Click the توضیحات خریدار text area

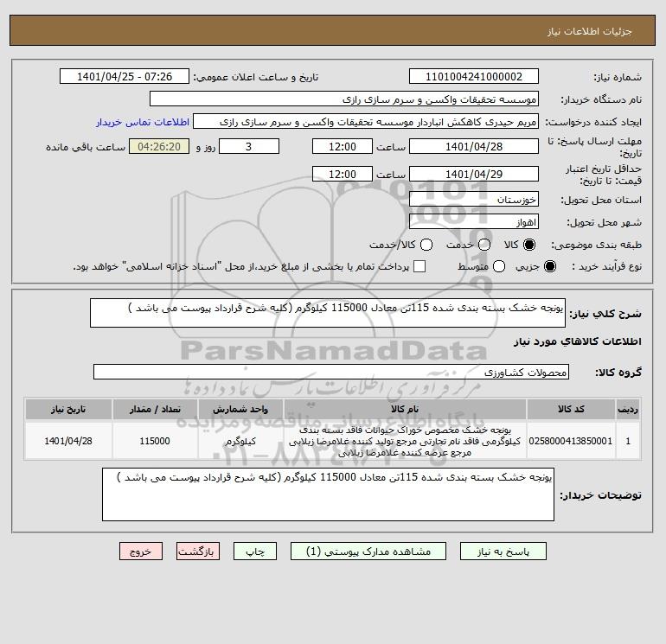[x=328, y=494]
